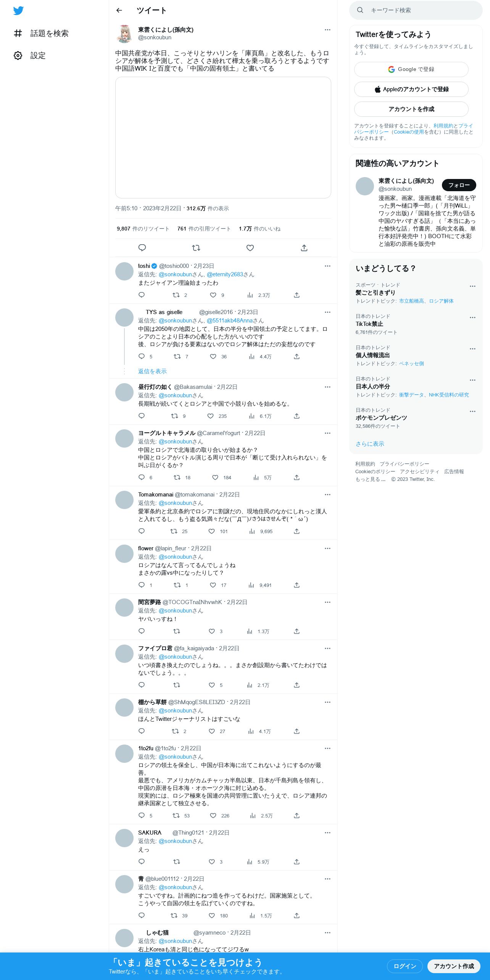Share the main tweet via share icon
This screenshot has width=490, height=980.
coord(304,248)
